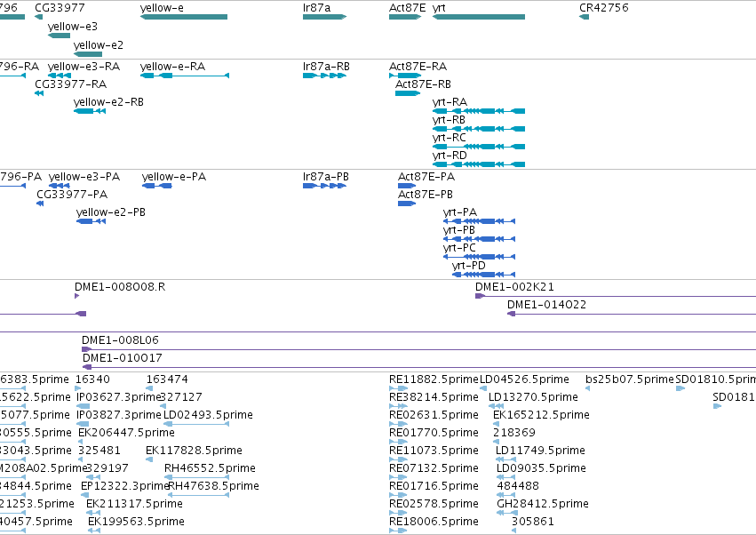
Task: Select the EK206447.5prime EST label
Action: pos(126,433)
